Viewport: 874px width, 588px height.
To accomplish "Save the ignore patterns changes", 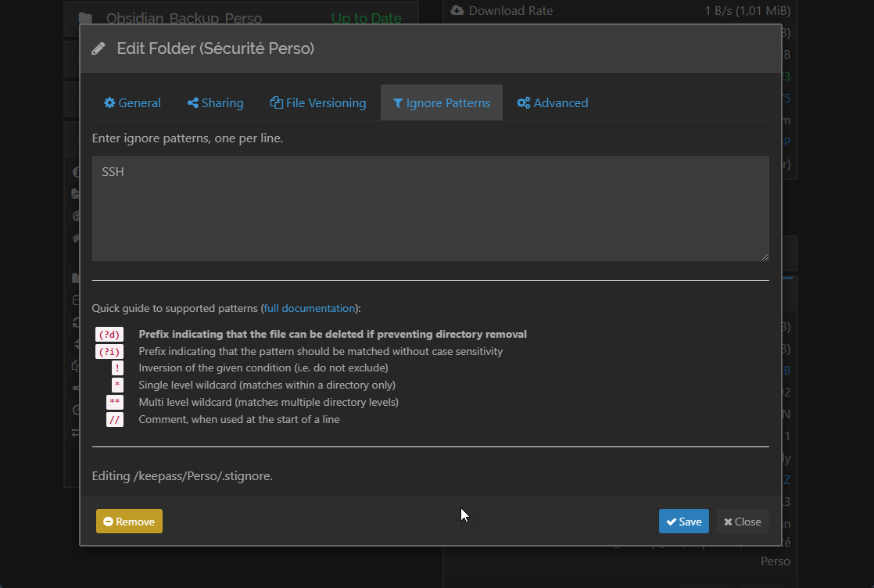I will (683, 522).
